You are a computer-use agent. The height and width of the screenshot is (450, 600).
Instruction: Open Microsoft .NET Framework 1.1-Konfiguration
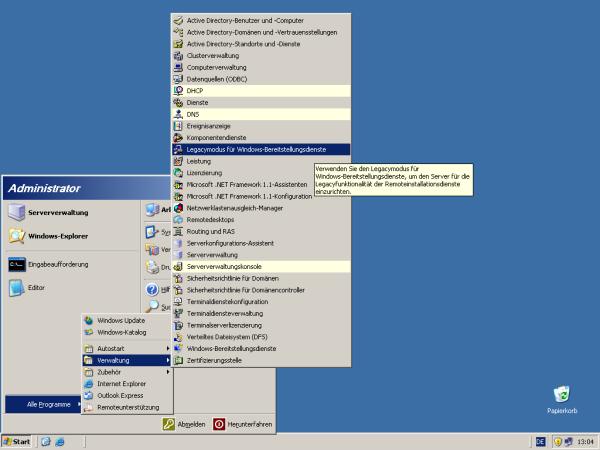(x=261, y=196)
